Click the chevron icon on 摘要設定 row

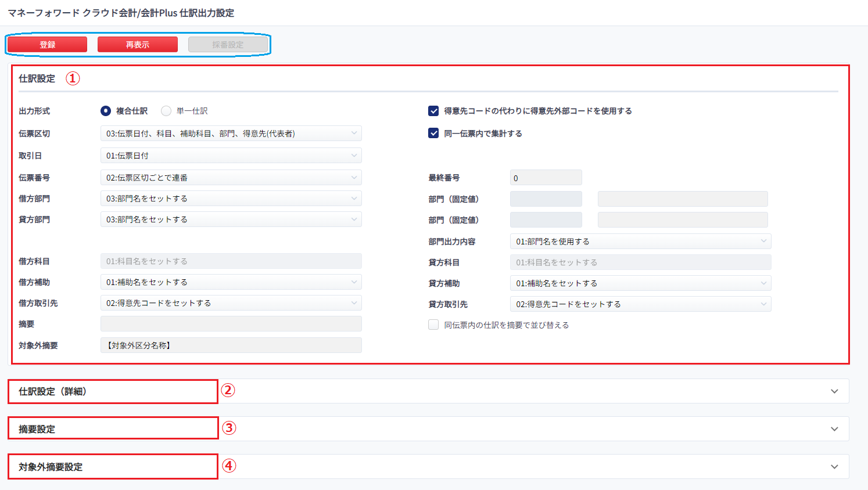click(834, 429)
